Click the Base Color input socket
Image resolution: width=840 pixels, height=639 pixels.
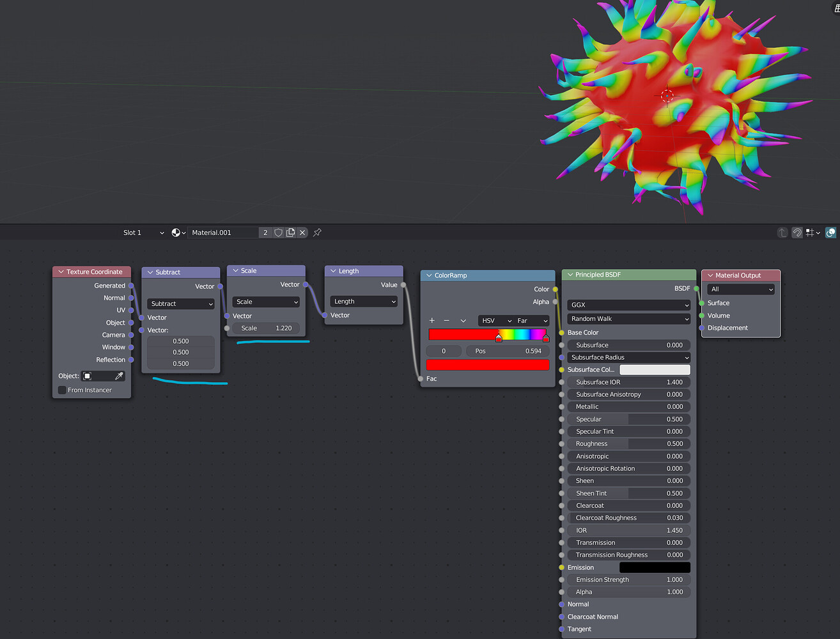(x=561, y=333)
